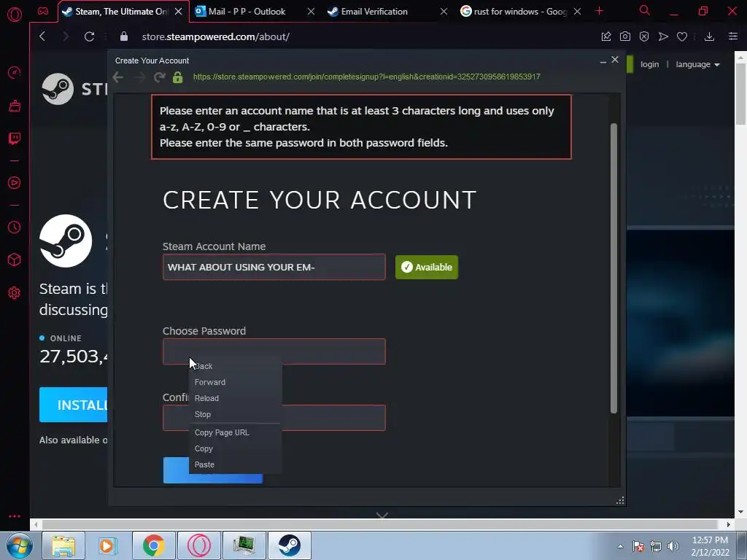This screenshot has width=747, height=560.
Task: Click the Steam Account Name field
Action: point(274,267)
